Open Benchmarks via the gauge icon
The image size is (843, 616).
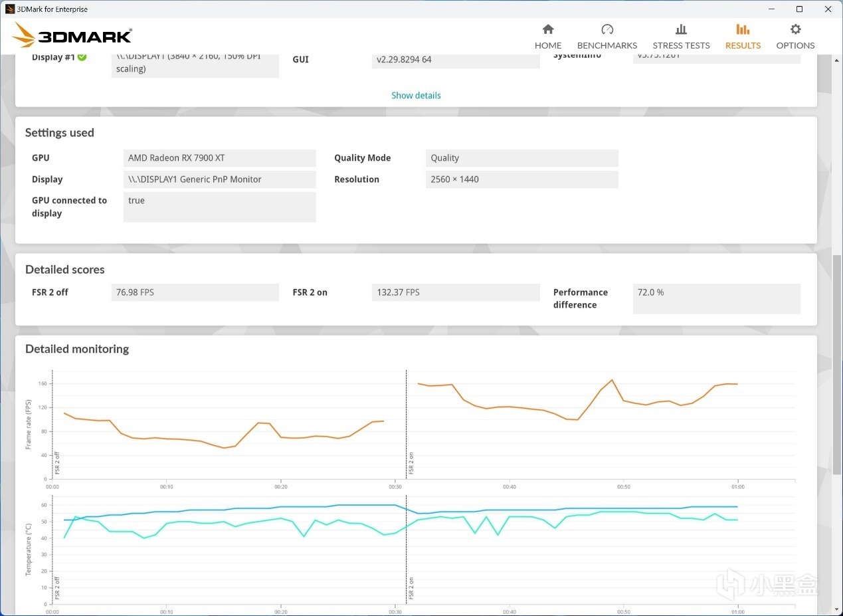pos(607,29)
